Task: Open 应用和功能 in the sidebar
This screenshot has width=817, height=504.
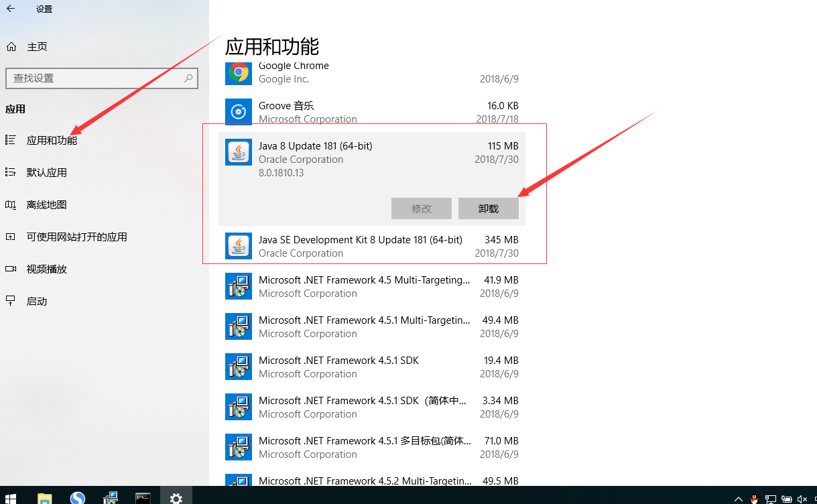Action: pos(42,141)
